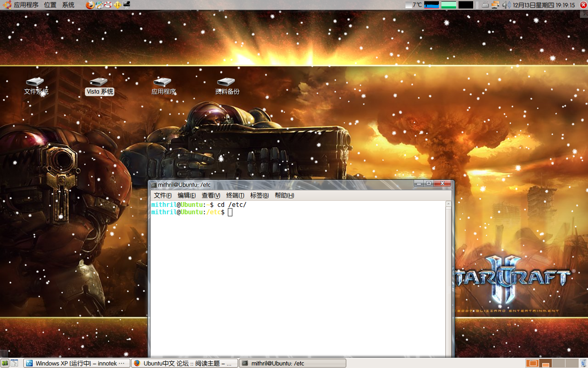
Task: Click the terminal prompt cursor on the /etc line
Action: 230,212
